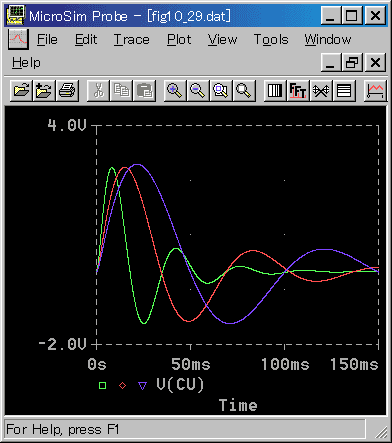Viewport: 392px width, 443px height.
Task: Click the Zoom Out magnifier icon
Action: click(198, 90)
